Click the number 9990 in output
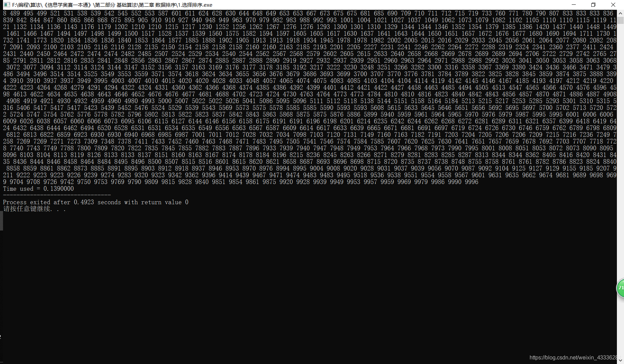624x364 pixels. tap(455, 182)
